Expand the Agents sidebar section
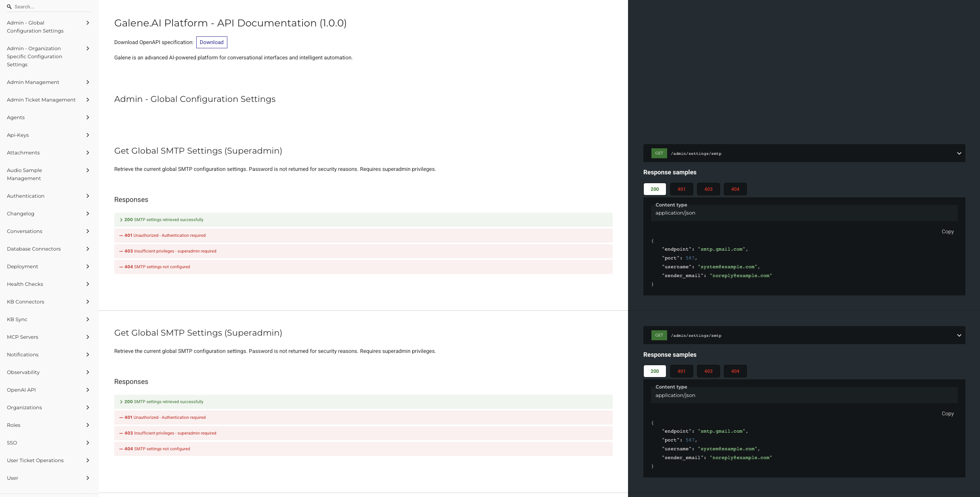980x497 pixels. pyautogui.click(x=16, y=117)
